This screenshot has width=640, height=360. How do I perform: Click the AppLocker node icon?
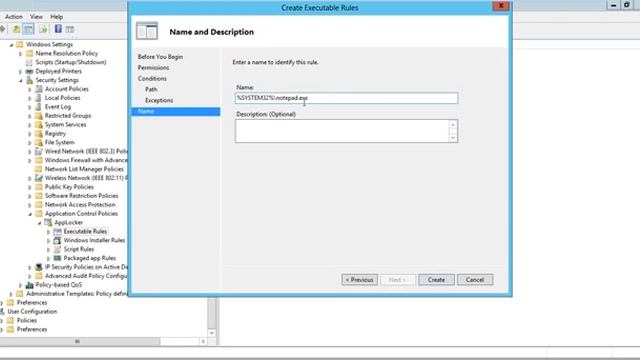pyautogui.click(x=48, y=222)
